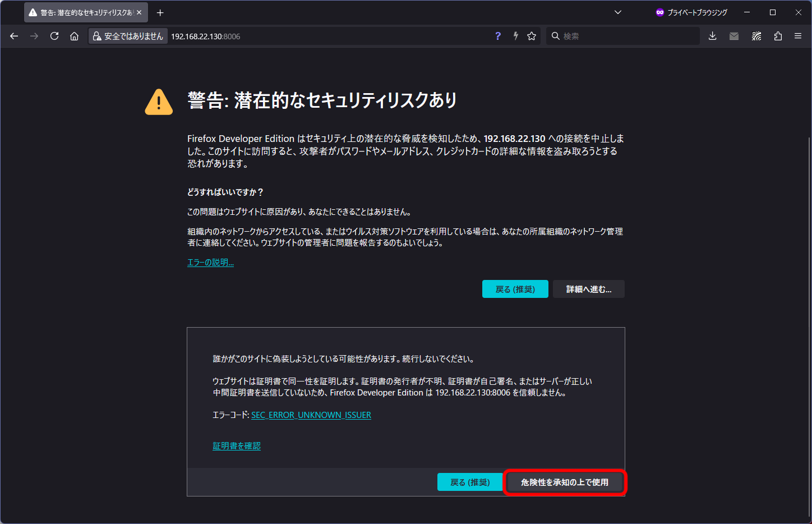
Task: Bookmark this page with the star icon
Action: pyautogui.click(x=532, y=36)
